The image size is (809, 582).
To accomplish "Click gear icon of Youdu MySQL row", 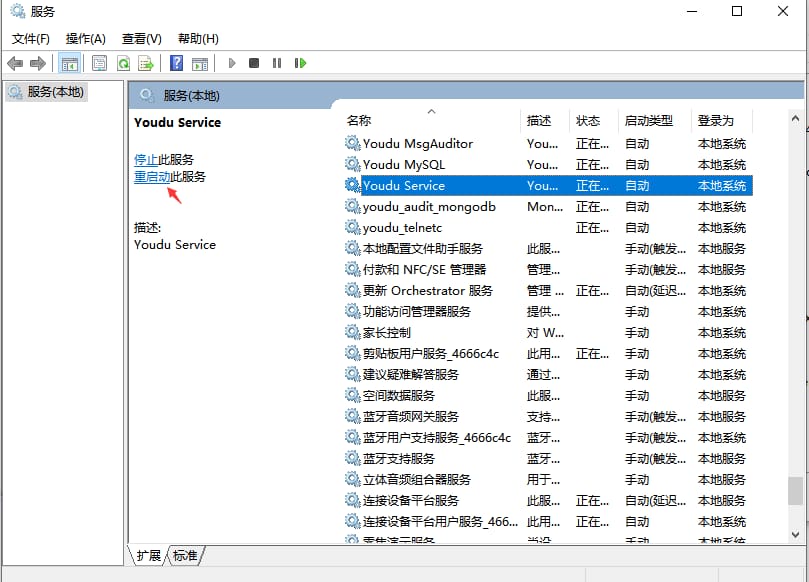I will pyautogui.click(x=352, y=164).
